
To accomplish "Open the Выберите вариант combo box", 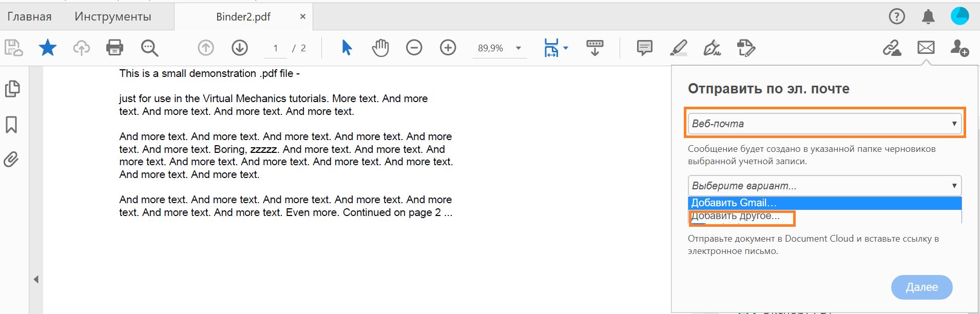I will 824,186.
